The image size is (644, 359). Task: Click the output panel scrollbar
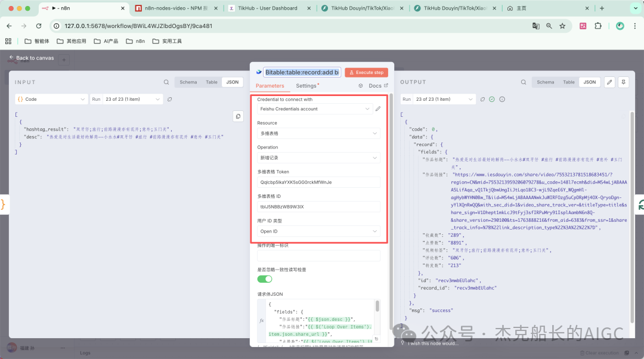(632, 216)
